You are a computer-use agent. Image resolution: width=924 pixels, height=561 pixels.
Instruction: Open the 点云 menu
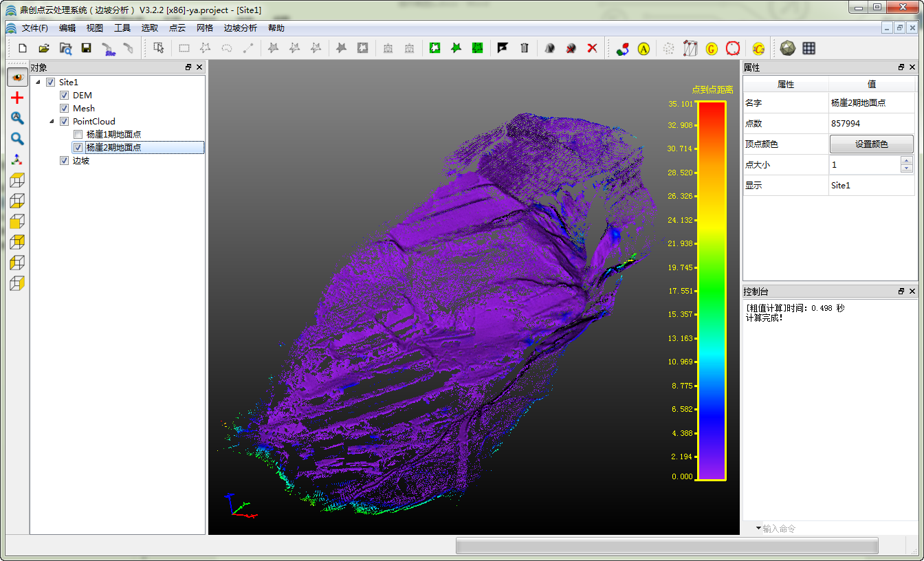pyautogui.click(x=177, y=28)
